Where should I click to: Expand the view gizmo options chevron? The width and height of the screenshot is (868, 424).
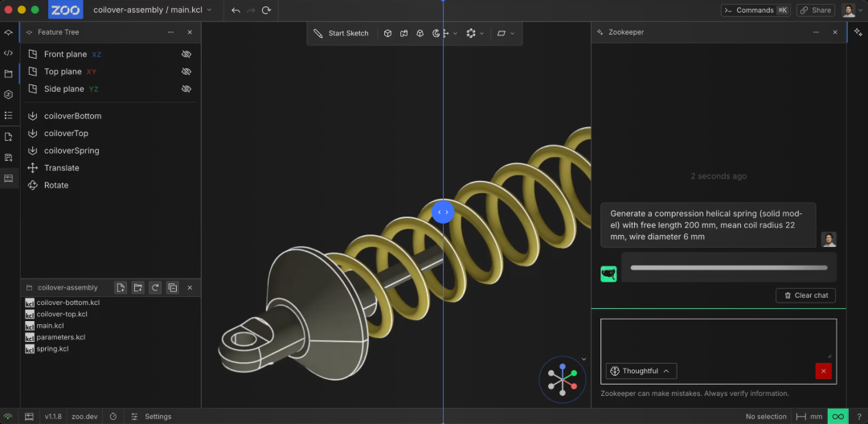click(583, 359)
